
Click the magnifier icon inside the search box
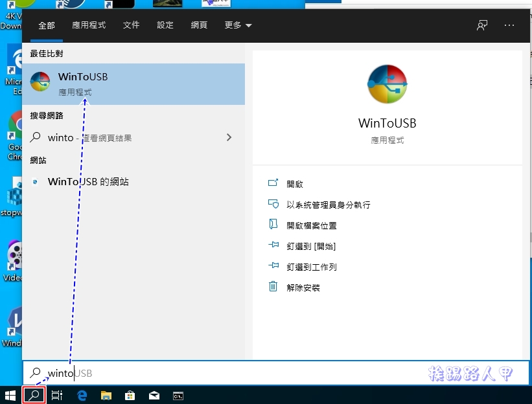[x=35, y=373]
